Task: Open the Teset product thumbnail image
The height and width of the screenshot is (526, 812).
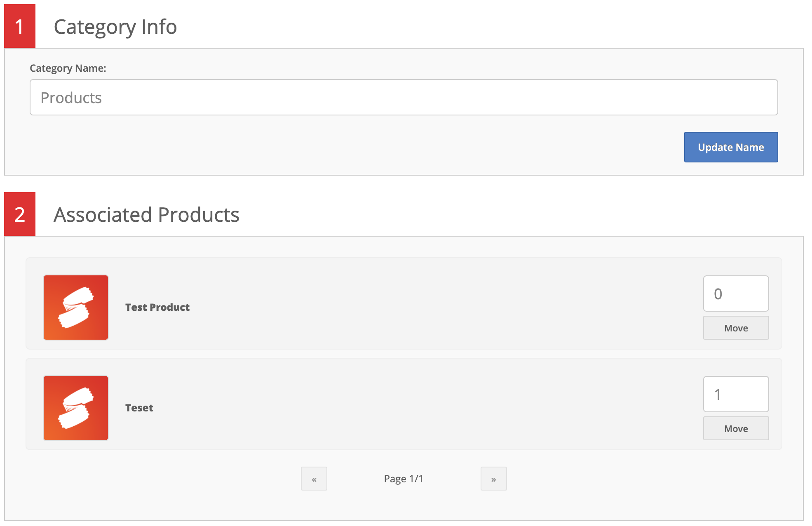Action: (76, 408)
